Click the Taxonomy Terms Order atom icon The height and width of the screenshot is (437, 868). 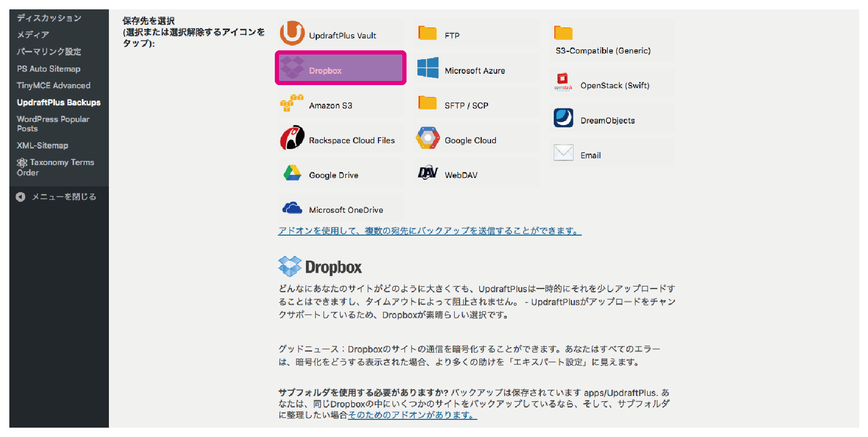pos(22,163)
